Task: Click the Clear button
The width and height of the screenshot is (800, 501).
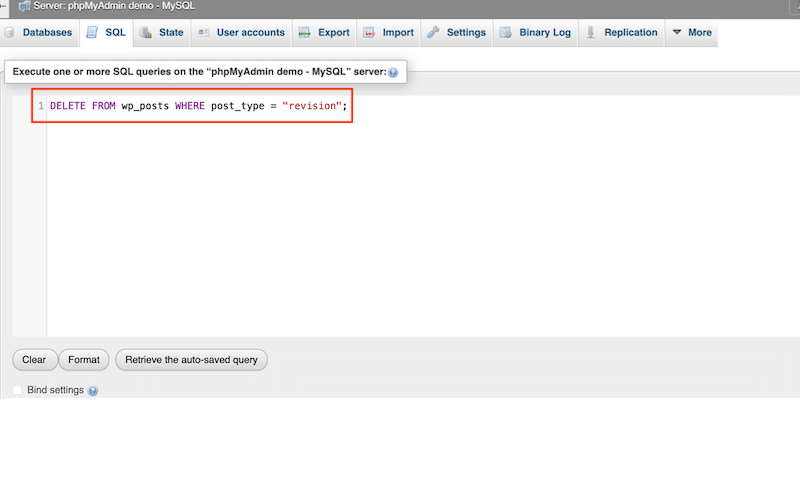Action: (x=34, y=360)
